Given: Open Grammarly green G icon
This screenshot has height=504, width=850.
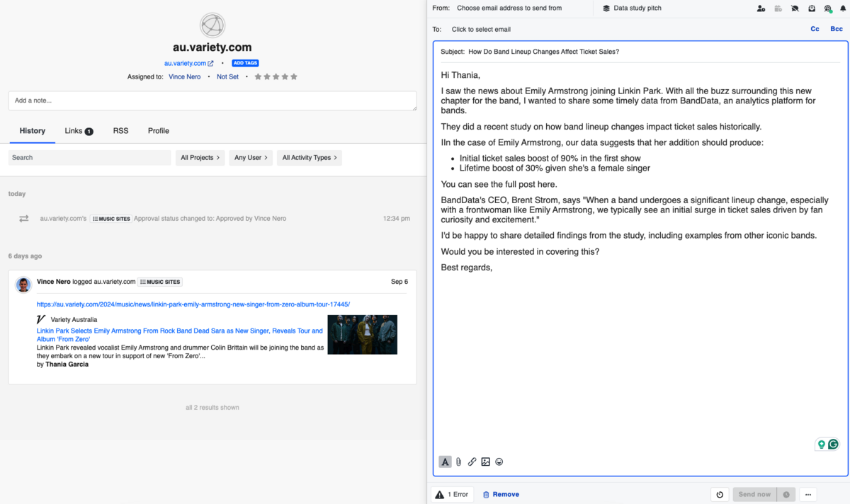Looking at the screenshot, I should click(834, 445).
